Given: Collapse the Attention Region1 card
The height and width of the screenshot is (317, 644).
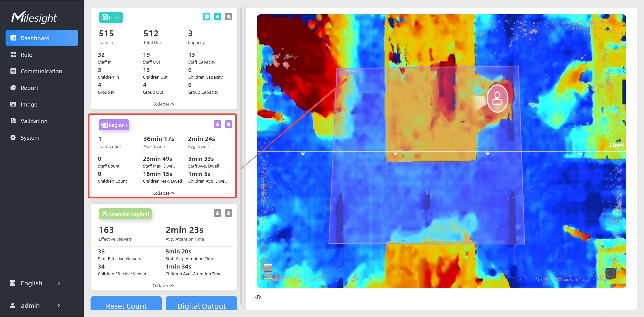Looking at the screenshot, I should point(163,286).
